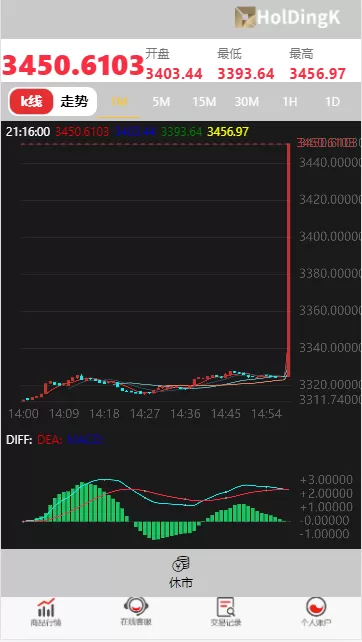Viewport: 362px width, 642px height.
Task: Click the +3.00000 MACD axis label
Action: coord(326,479)
